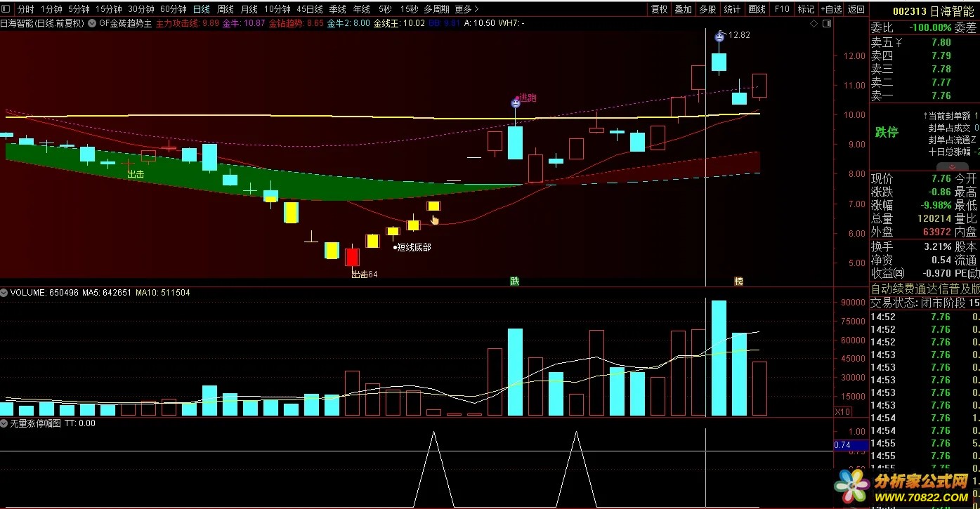Open the 多周期 multi-period view
The height and width of the screenshot is (509, 980).
coord(436,9)
